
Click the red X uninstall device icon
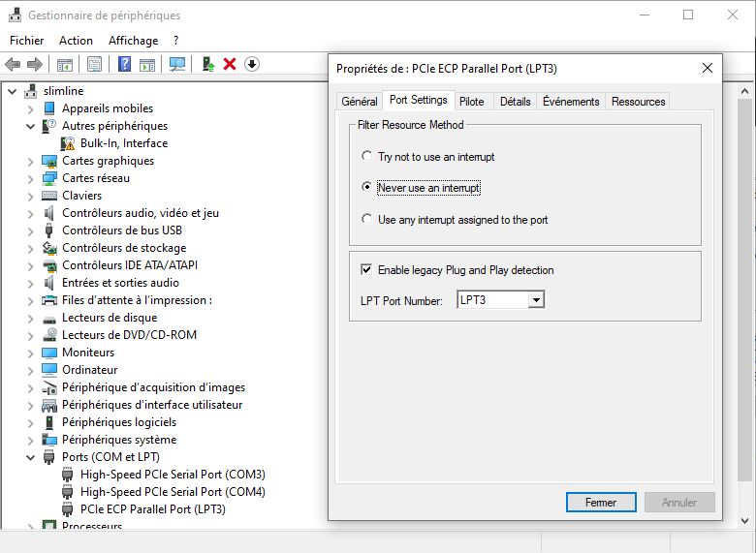tap(230, 64)
